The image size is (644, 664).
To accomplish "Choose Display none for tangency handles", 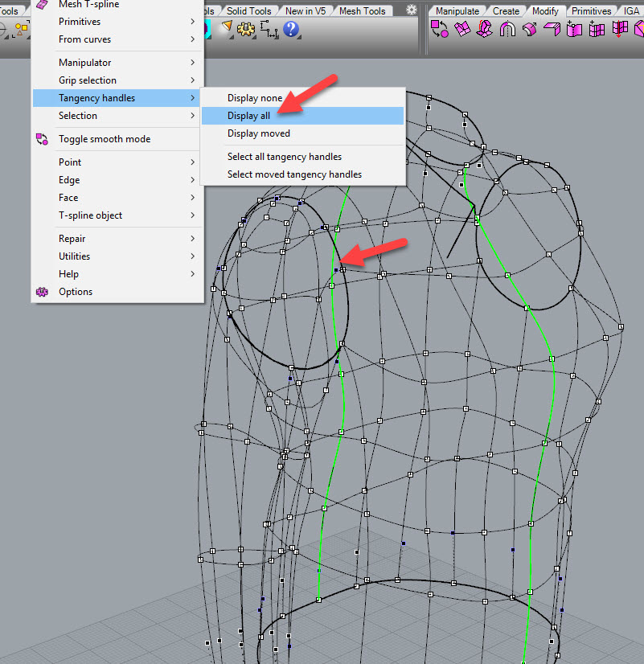I will [x=254, y=98].
